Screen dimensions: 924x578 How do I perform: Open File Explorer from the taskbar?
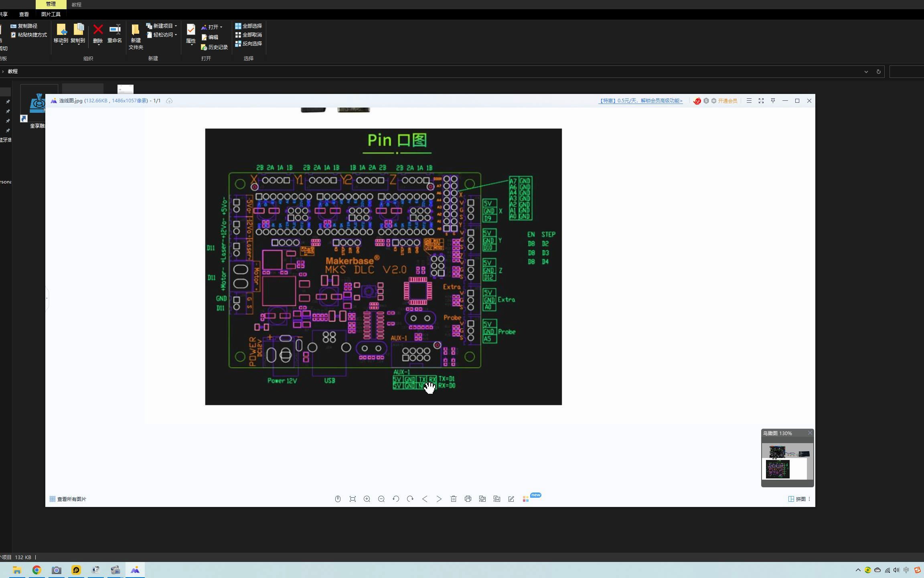tap(17, 570)
